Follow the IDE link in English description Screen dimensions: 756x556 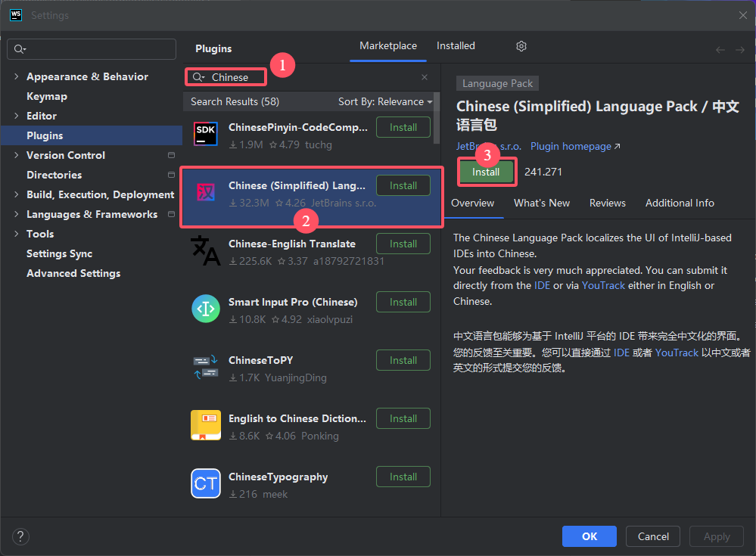[x=542, y=285]
